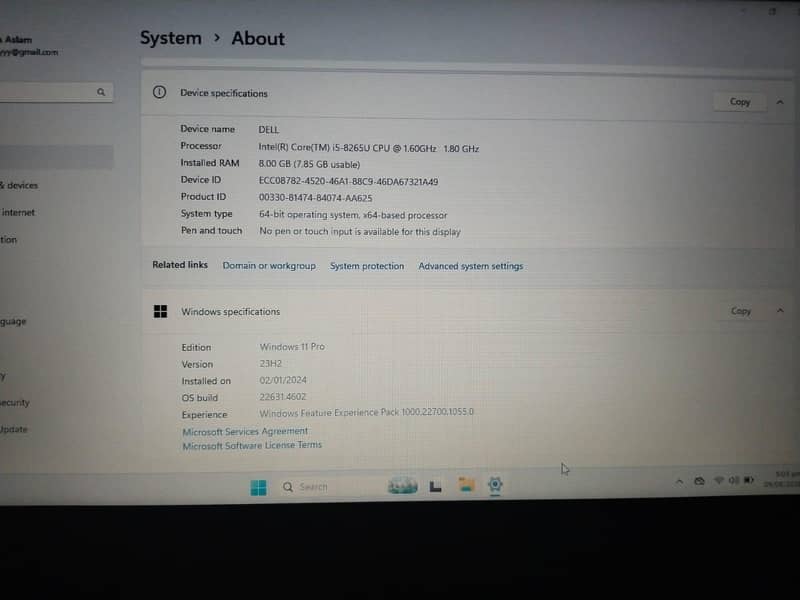Show hidden system tray icons

pos(679,481)
